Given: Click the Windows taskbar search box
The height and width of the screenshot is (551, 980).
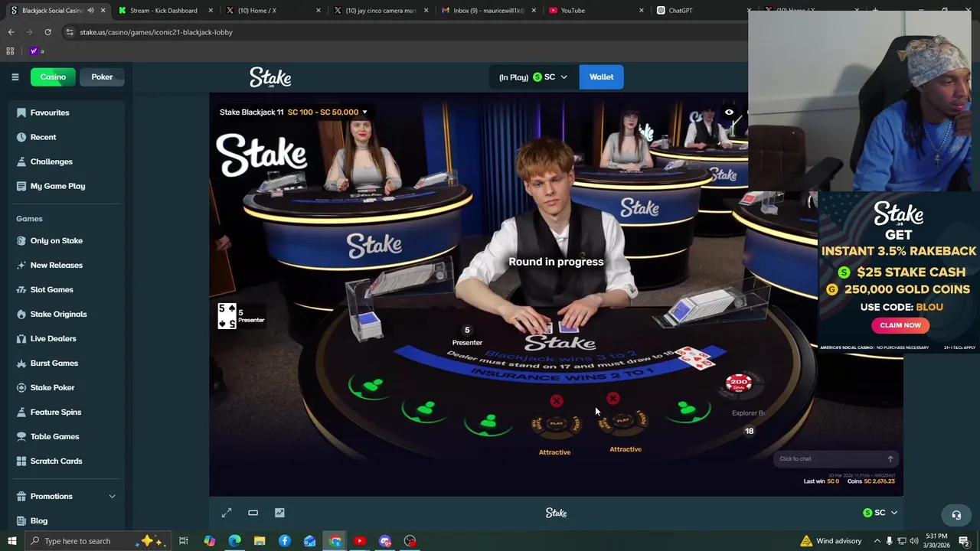Looking at the screenshot, I should click(x=97, y=541).
